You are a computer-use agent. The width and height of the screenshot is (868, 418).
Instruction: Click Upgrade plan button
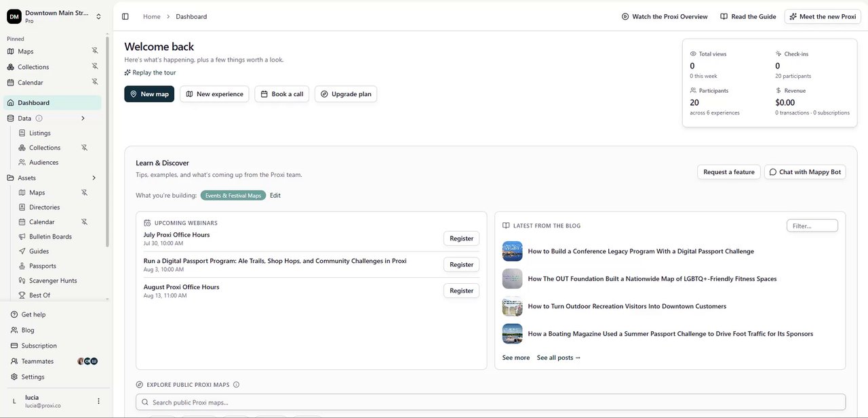(346, 93)
